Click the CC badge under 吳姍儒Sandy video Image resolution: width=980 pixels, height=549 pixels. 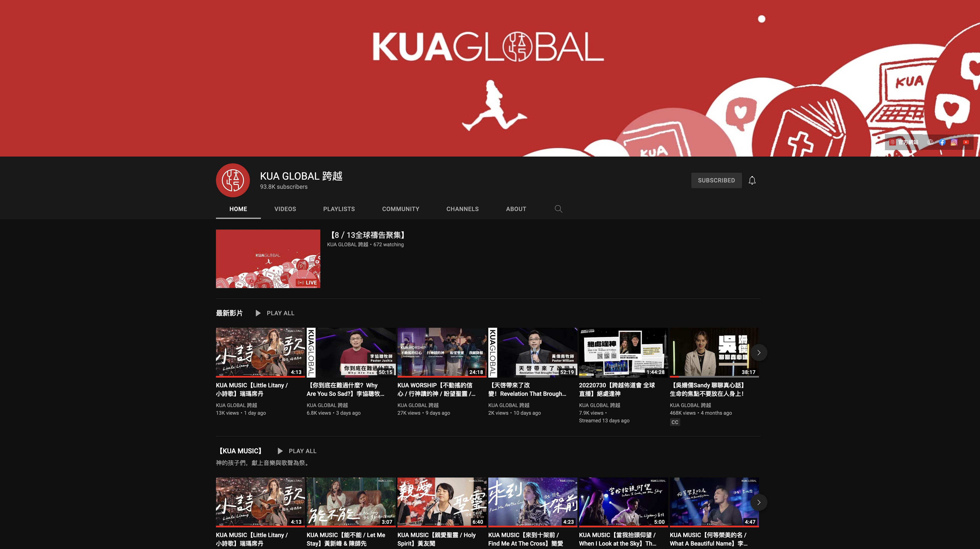(x=675, y=422)
